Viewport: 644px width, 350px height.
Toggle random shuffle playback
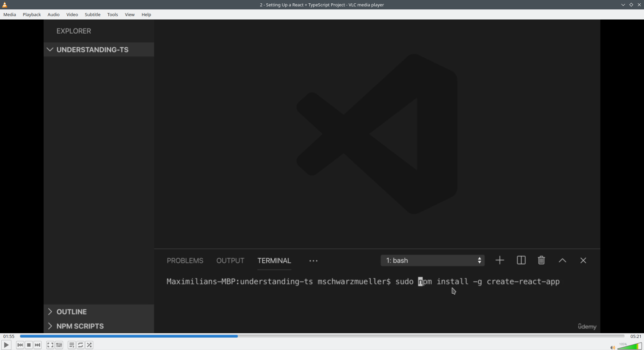pyautogui.click(x=89, y=345)
